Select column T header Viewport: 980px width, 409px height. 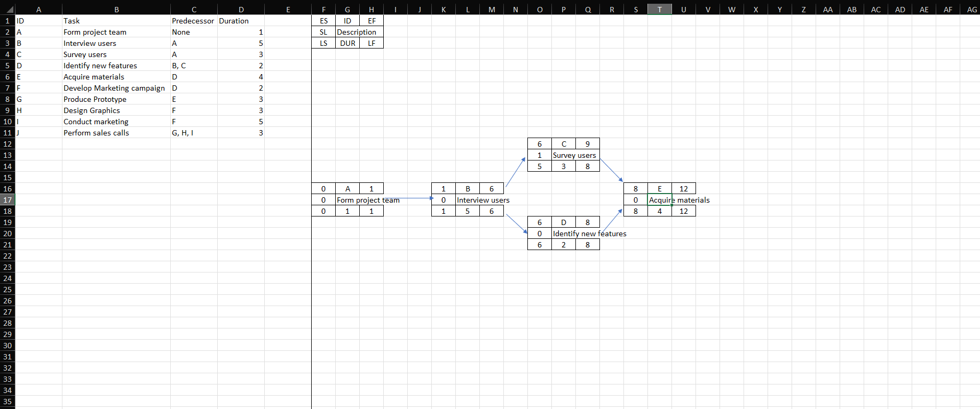pos(660,9)
